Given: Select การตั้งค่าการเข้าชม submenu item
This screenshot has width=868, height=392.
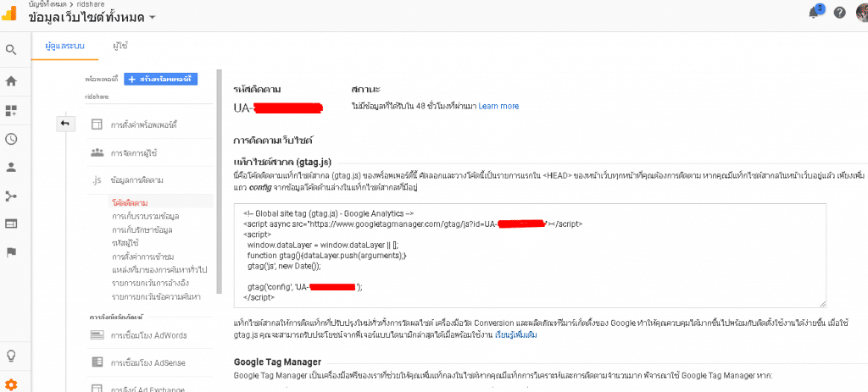Looking at the screenshot, I should pyautogui.click(x=142, y=257).
